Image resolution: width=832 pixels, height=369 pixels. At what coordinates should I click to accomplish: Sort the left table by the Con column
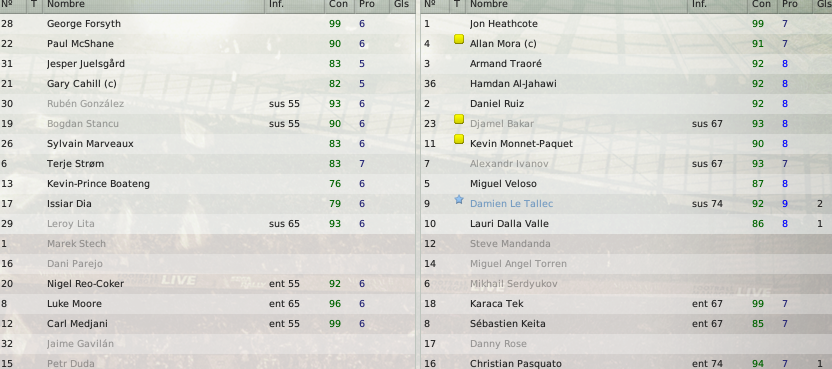339,4
